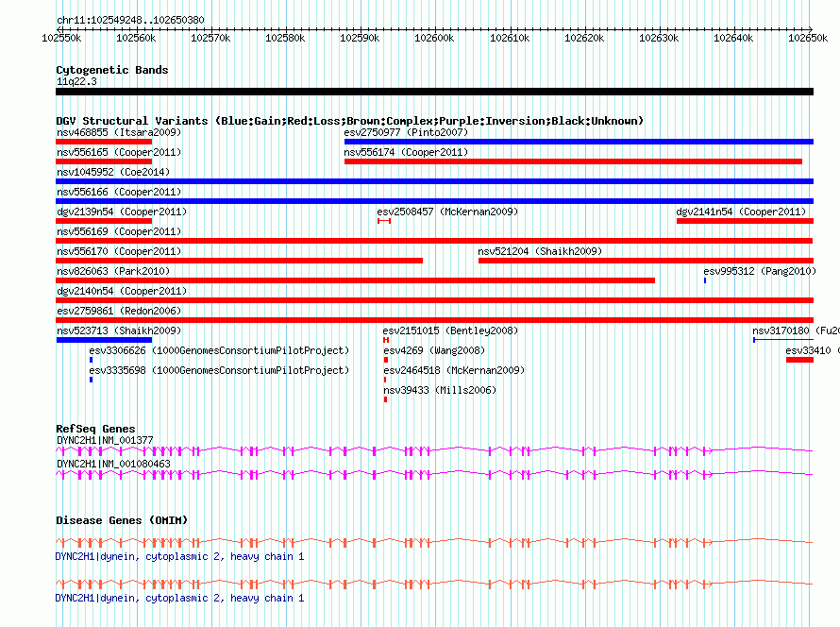Click esv2151015 (Bentley2008) label
This screenshot has height=627, width=840.
450,330
